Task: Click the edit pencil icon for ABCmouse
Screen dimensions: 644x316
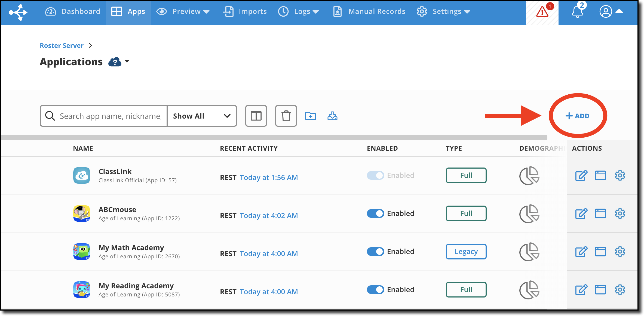Action: pyautogui.click(x=581, y=213)
